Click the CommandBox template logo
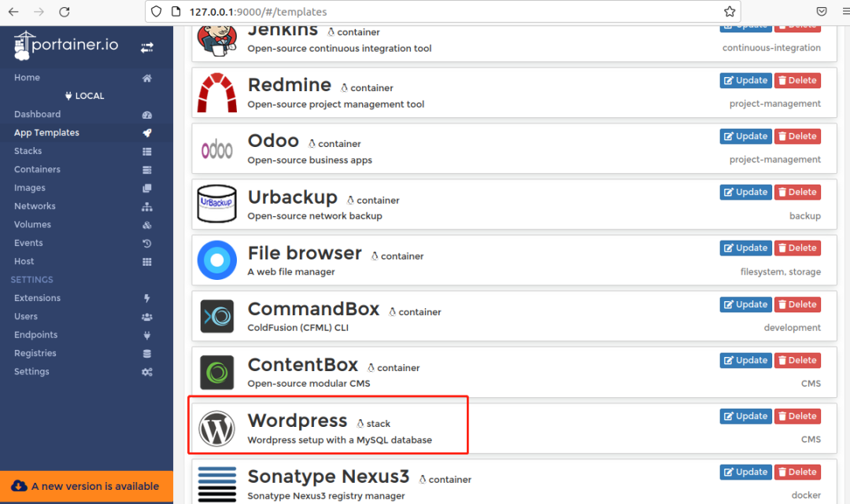The height and width of the screenshot is (504, 850). pyautogui.click(x=217, y=316)
